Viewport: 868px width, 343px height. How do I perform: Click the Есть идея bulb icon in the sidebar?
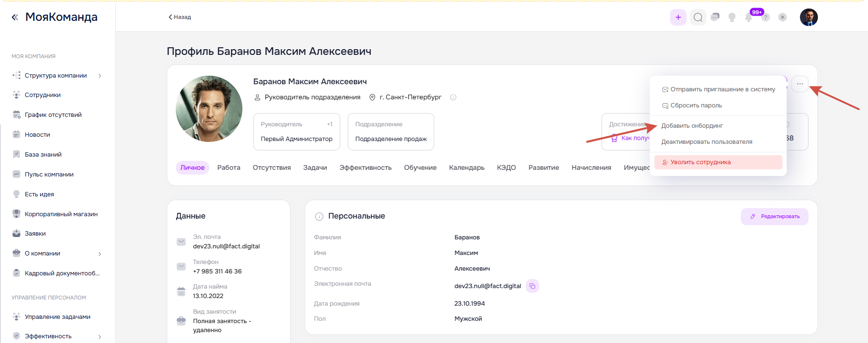point(17,194)
